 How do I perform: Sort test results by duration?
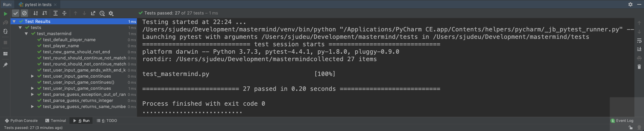click(x=44, y=13)
